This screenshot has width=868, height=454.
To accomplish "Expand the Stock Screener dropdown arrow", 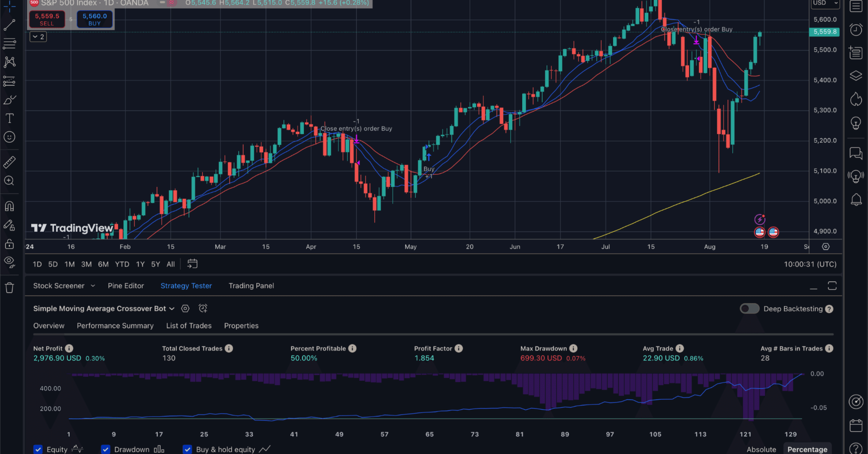I will coord(93,286).
